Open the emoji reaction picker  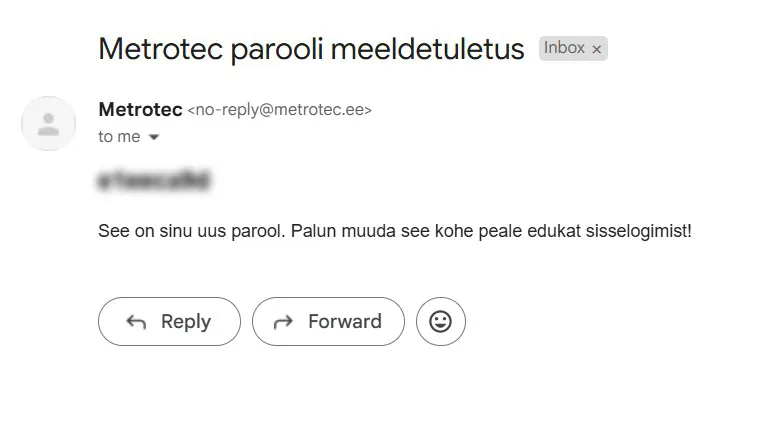click(x=440, y=322)
